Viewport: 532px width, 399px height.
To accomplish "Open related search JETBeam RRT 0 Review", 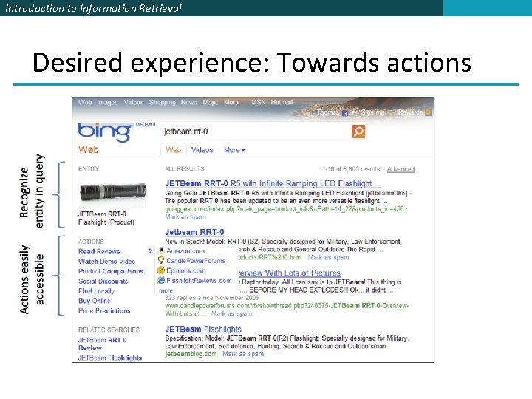I will coord(102,344).
